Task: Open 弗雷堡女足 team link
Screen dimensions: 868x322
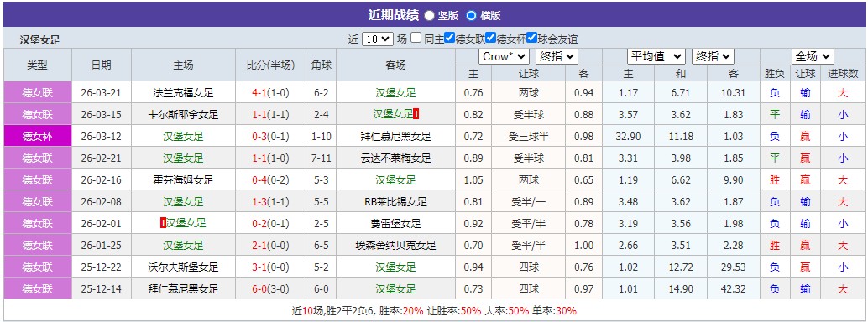Action: (395, 224)
